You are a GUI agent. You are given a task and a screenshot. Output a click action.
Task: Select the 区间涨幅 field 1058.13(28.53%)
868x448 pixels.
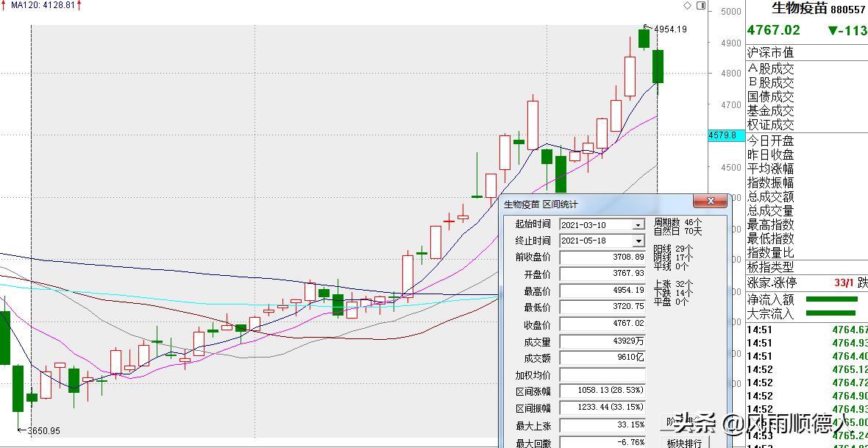[x=602, y=391]
